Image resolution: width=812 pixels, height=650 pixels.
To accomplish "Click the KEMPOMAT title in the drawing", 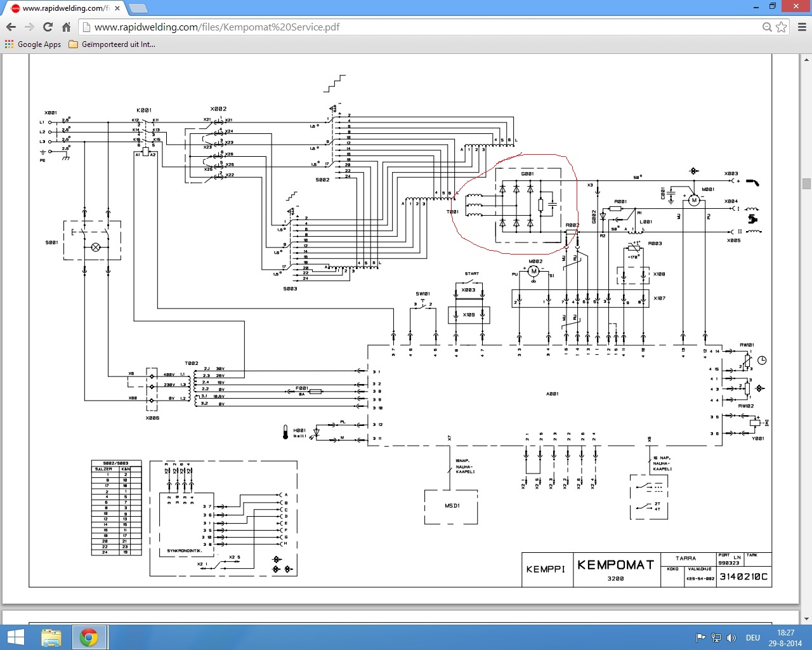I will pos(615,565).
